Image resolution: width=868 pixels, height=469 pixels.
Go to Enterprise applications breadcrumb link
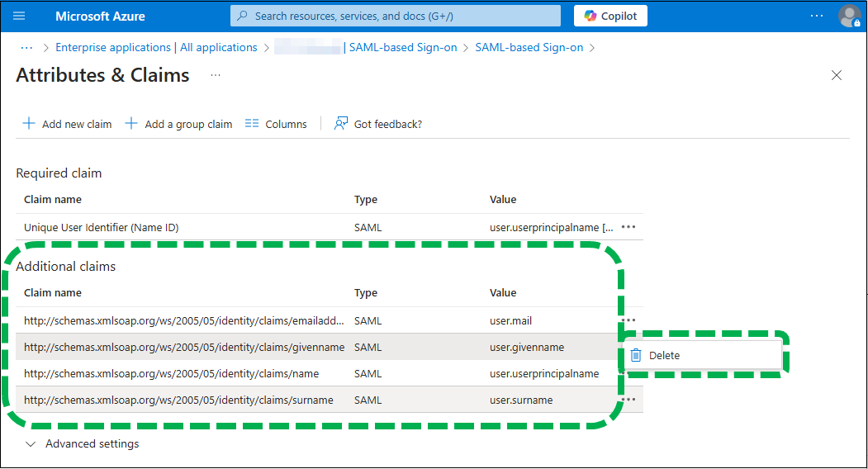click(156, 47)
